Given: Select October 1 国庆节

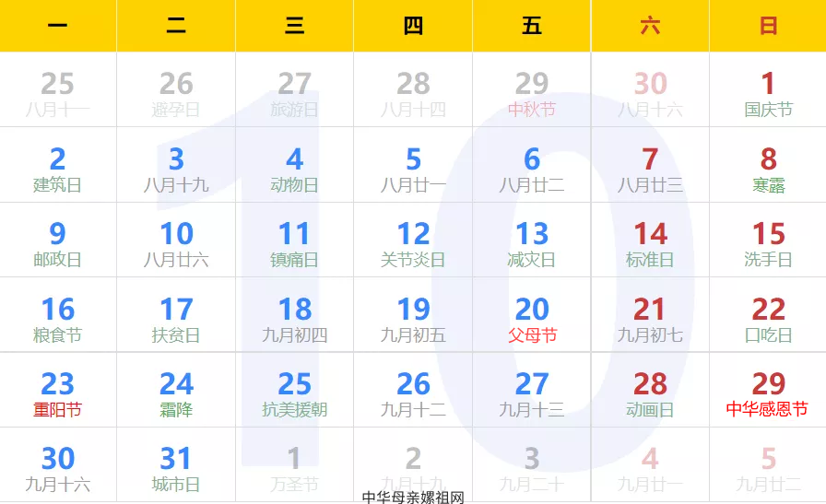Looking at the screenshot, I should (x=768, y=89).
